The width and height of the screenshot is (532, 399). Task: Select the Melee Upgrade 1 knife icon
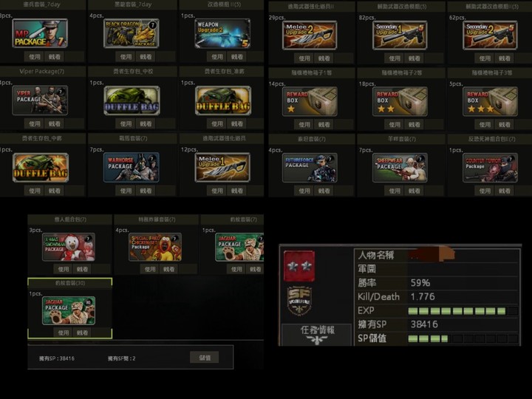click(x=222, y=167)
